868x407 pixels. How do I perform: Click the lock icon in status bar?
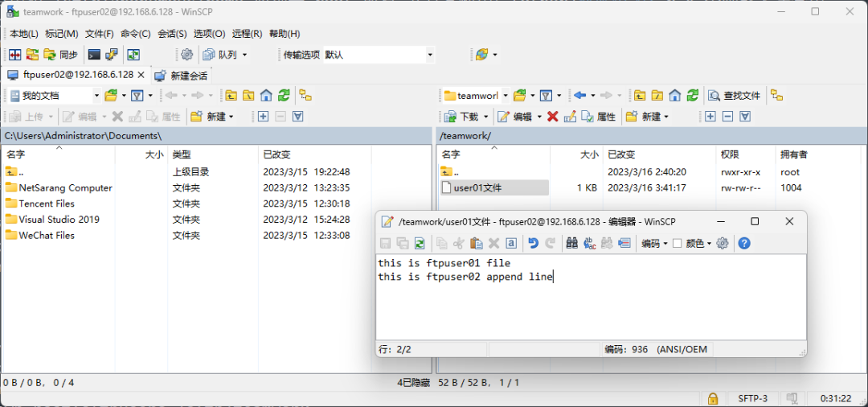[x=714, y=398]
